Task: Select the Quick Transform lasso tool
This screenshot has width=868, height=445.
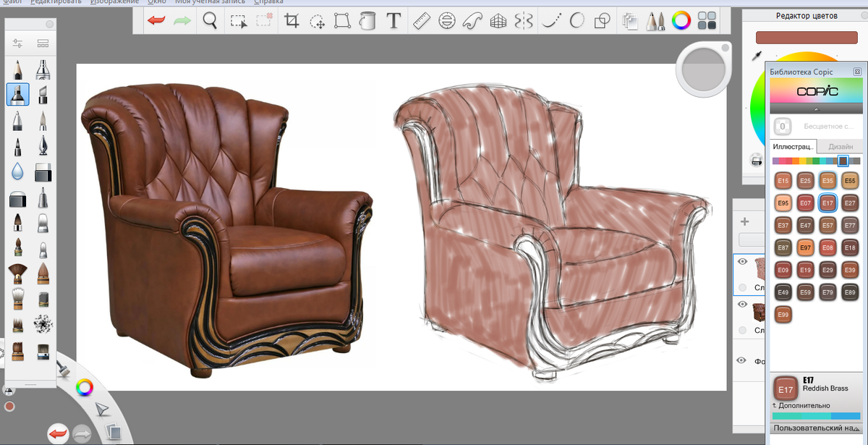Action: click(317, 21)
